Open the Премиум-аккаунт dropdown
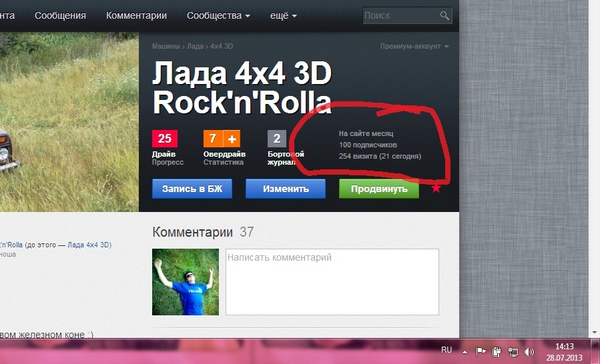 414,46
